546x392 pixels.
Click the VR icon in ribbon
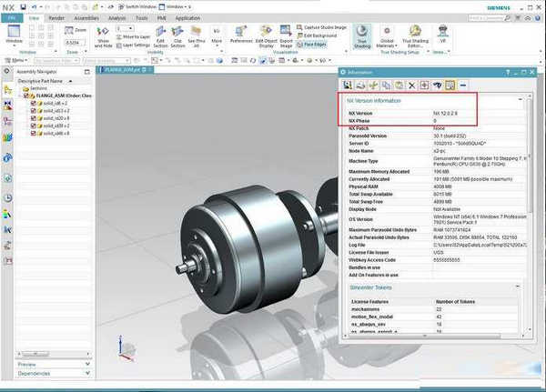tap(443, 35)
